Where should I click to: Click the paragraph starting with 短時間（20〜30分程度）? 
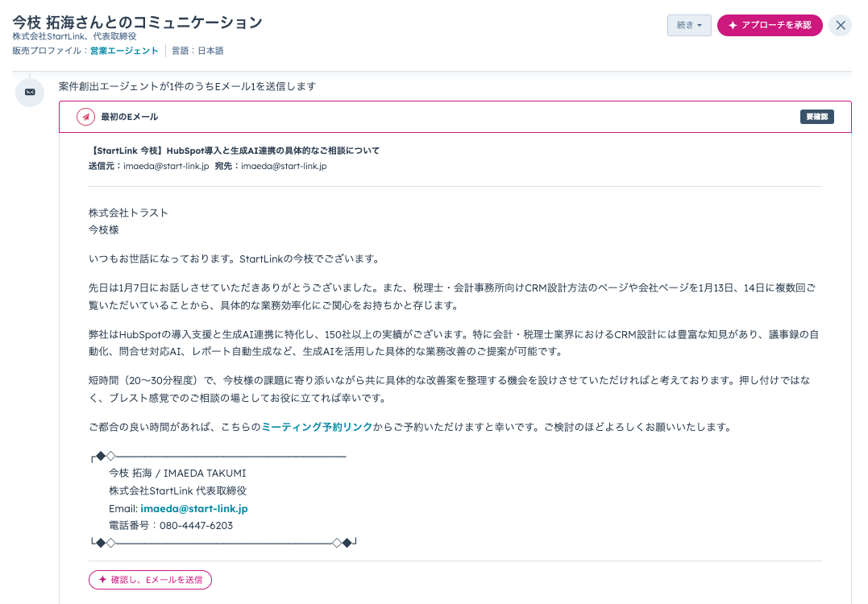click(x=450, y=390)
